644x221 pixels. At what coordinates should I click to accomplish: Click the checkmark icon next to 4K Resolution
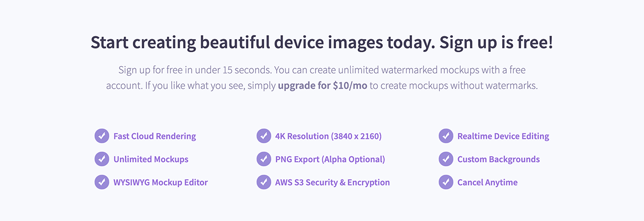pyautogui.click(x=264, y=136)
